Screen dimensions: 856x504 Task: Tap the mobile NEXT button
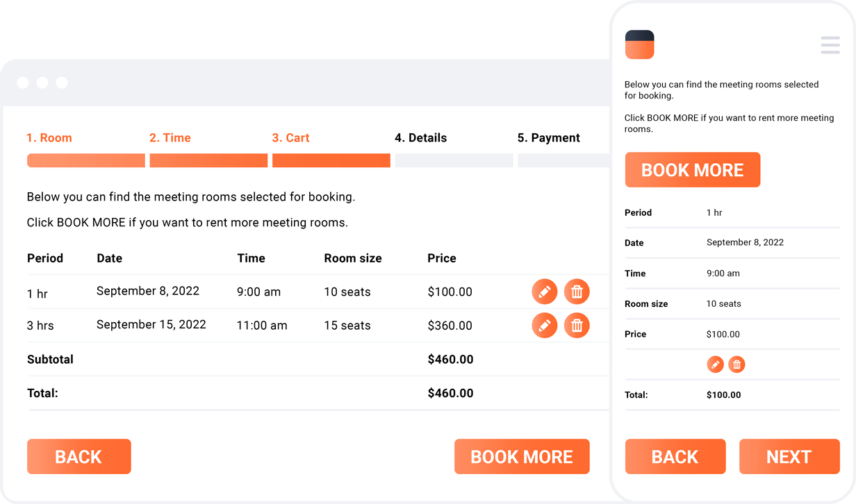789,456
